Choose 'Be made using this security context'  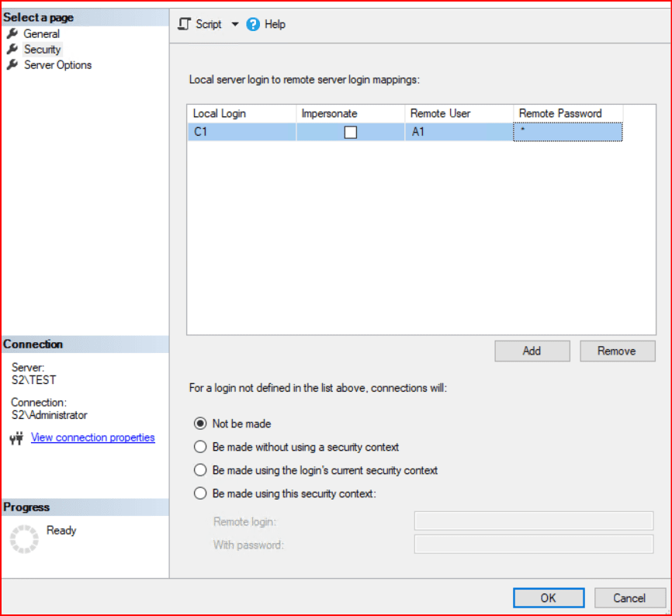(200, 493)
